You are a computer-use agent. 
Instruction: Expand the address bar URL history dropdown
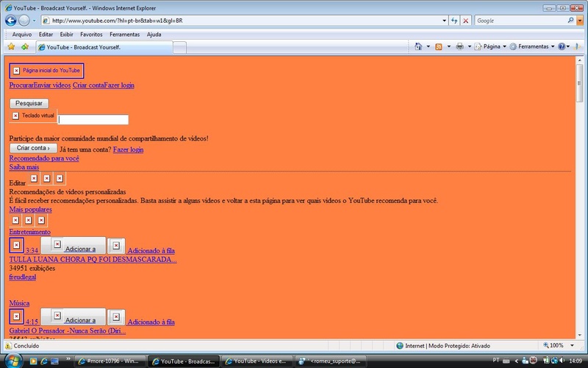(x=445, y=21)
